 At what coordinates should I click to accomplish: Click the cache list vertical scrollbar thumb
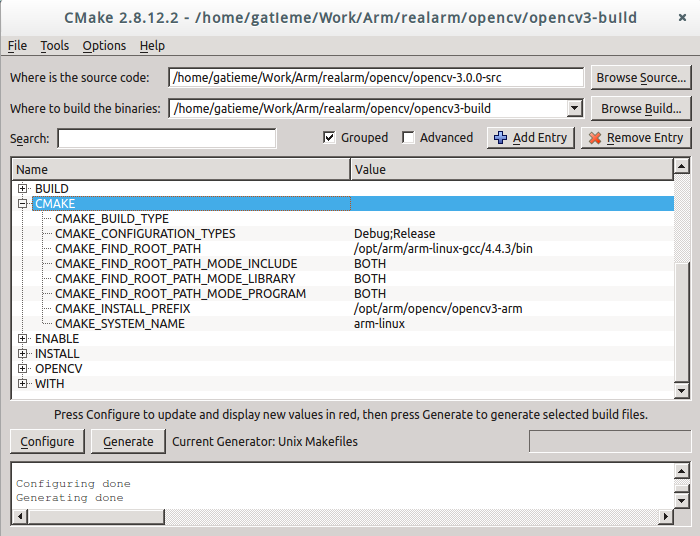click(x=682, y=322)
